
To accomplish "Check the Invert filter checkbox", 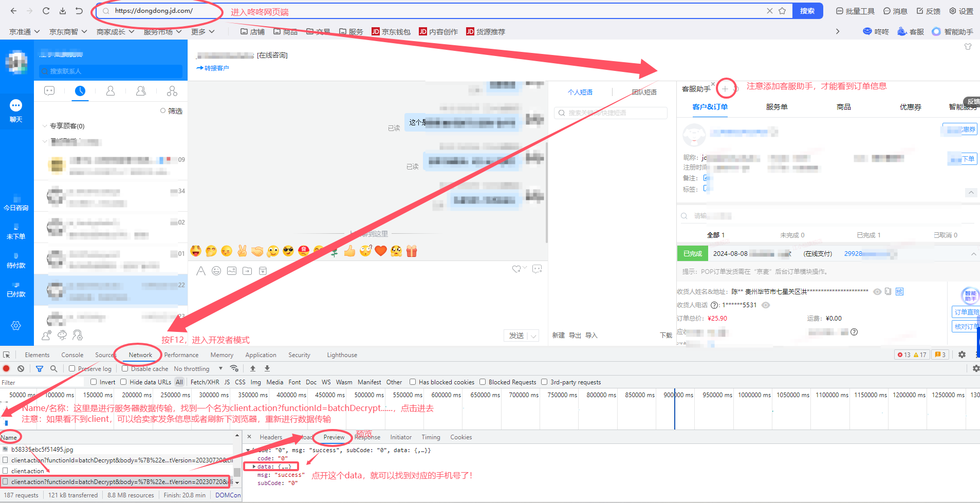I will (94, 382).
